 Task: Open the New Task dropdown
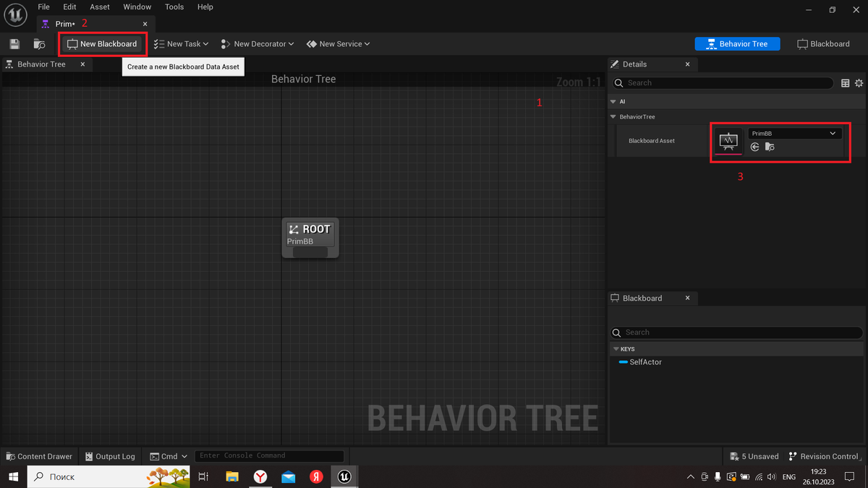tap(181, 44)
